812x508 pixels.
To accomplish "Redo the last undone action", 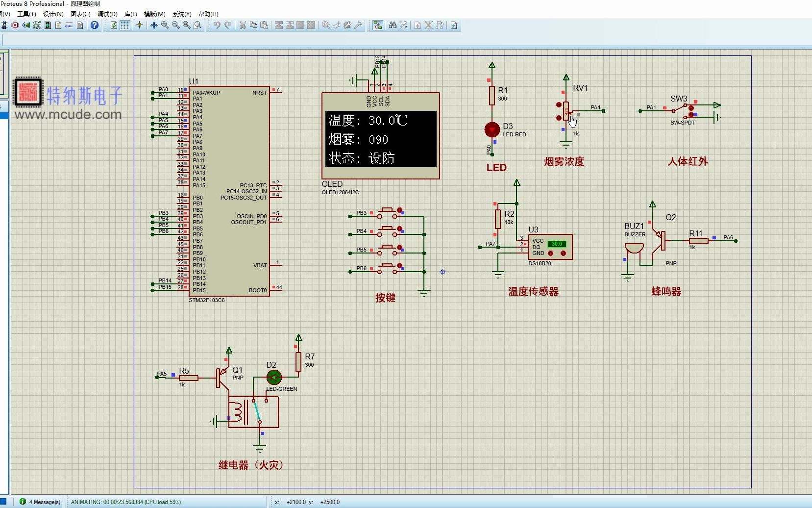I will click(228, 25).
